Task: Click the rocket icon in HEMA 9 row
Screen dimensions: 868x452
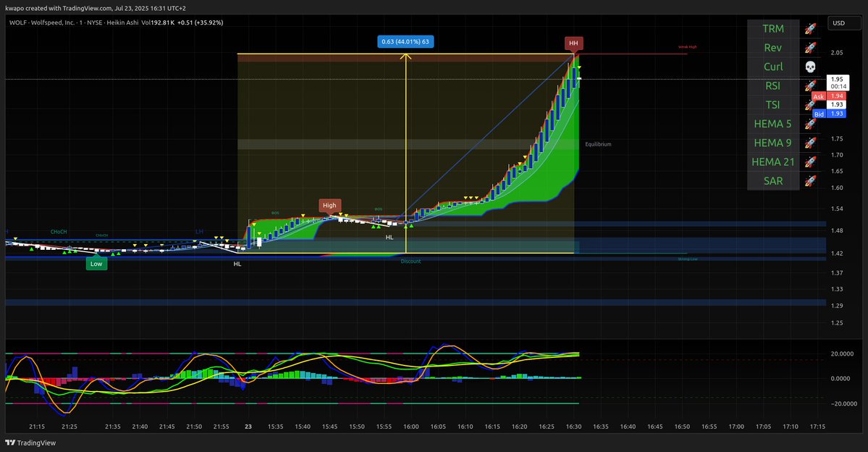Action: 810,143
